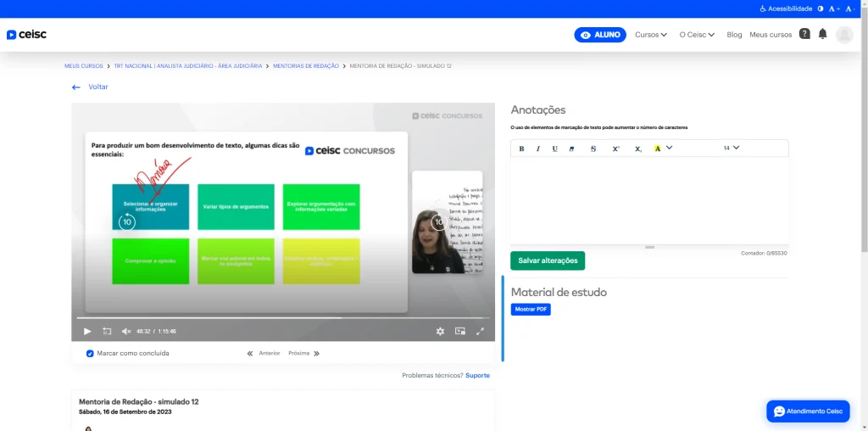The image size is (868, 431).
Task: Click the 'Material de estudo' heading
Action: pos(559,292)
